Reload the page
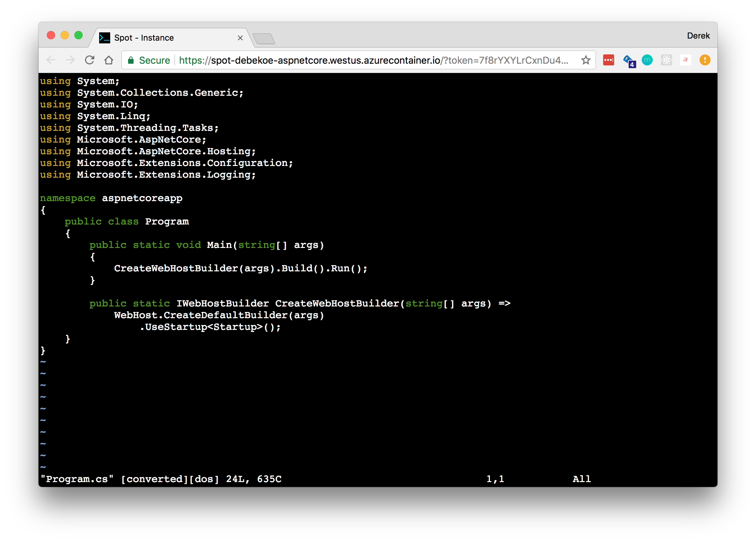The width and height of the screenshot is (756, 542). coord(90,60)
